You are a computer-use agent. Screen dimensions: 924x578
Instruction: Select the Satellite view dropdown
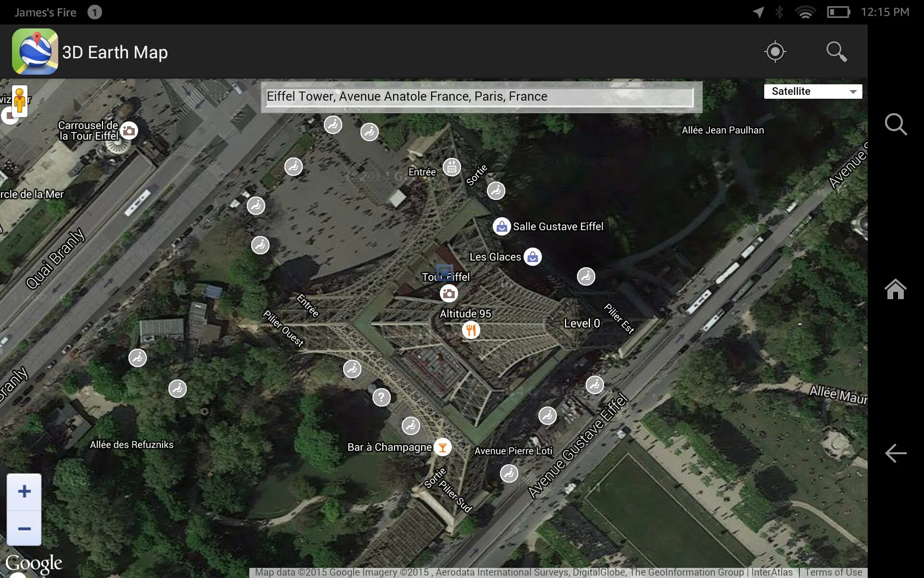[x=811, y=92]
